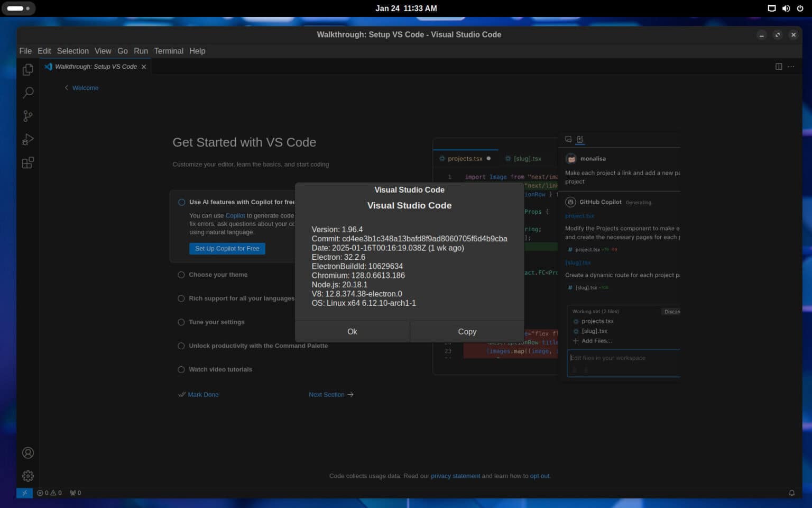Open the Explorer sidebar icon

[x=27, y=69]
